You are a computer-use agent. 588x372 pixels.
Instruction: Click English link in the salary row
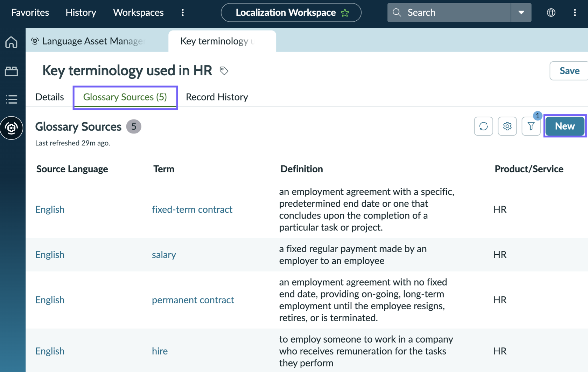point(50,255)
